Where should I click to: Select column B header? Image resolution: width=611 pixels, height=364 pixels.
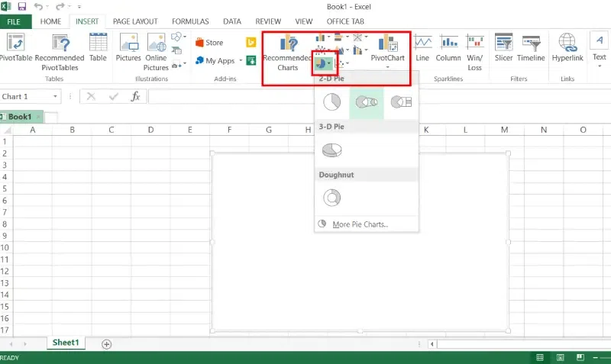point(72,130)
